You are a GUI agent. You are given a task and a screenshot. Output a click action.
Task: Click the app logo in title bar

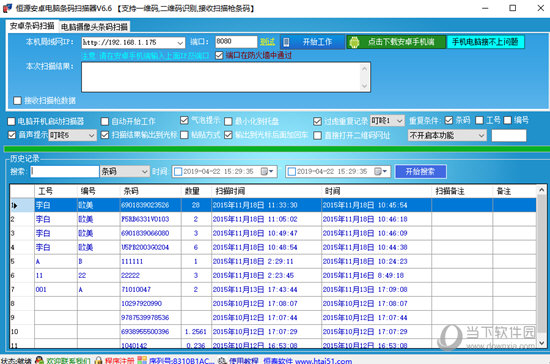[x=7, y=8]
